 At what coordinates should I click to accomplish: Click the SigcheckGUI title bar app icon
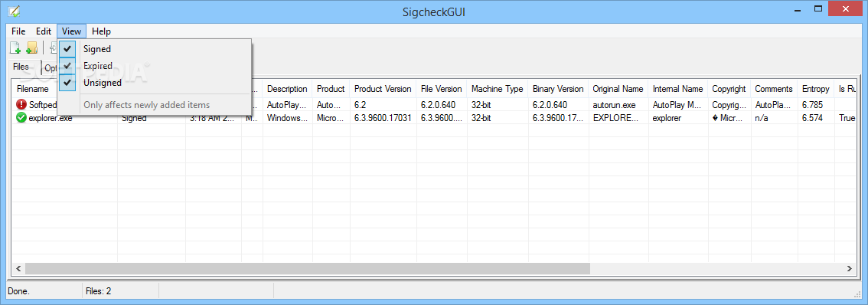pos(15,11)
